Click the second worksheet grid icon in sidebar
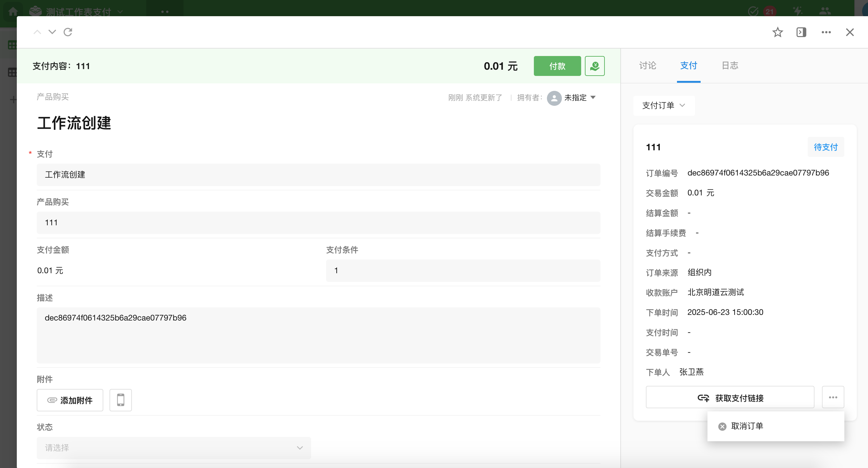The width and height of the screenshot is (868, 468). (x=12, y=72)
